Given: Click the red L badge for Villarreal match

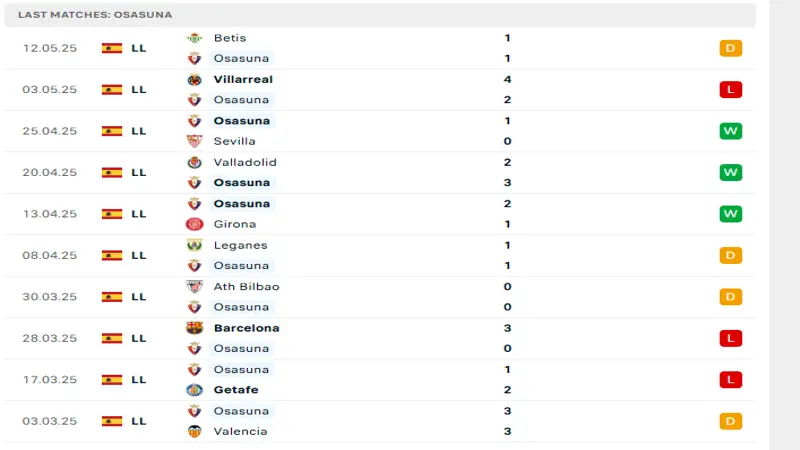Looking at the screenshot, I should pyautogui.click(x=730, y=90).
